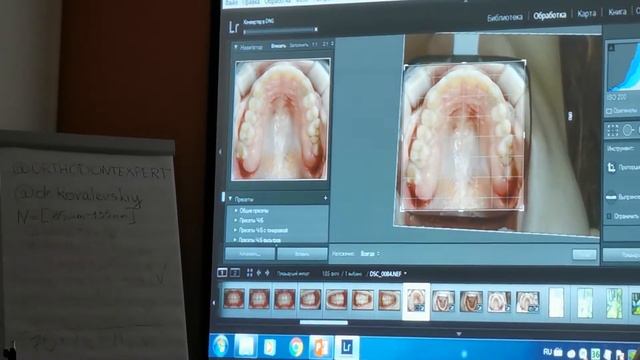This screenshot has height=360, width=640.
Task: Click the filmstrip horizontal scrollbar
Action: (324, 322)
